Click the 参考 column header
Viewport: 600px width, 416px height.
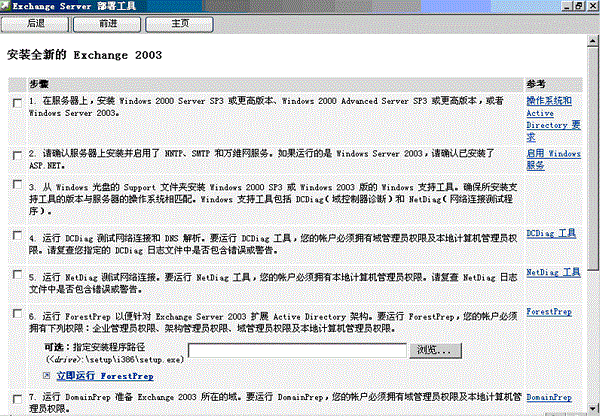coord(536,84)
